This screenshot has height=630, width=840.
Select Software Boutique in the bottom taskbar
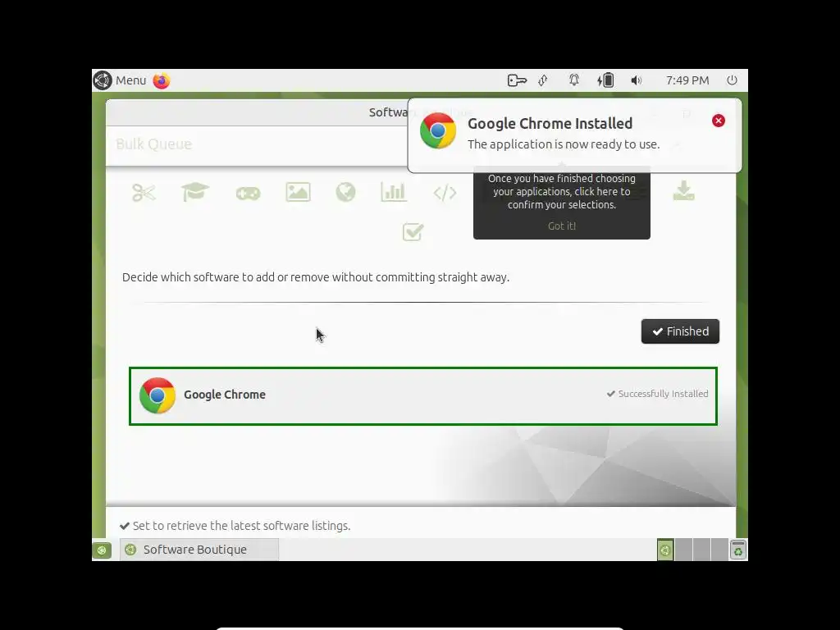coord(199,550)
